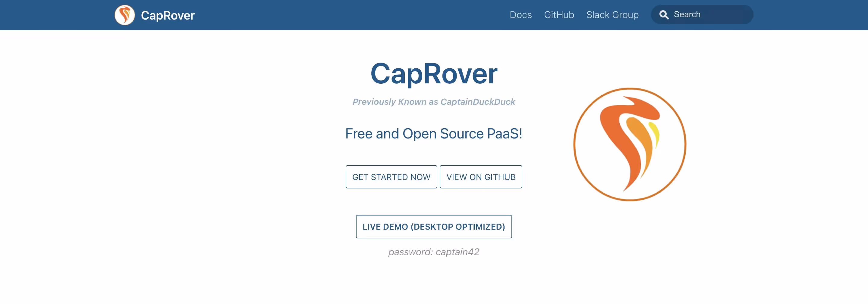Open the GitHub navigation link
The width and height of the screenshot is (868, 304).
click(x=559, y=15)
